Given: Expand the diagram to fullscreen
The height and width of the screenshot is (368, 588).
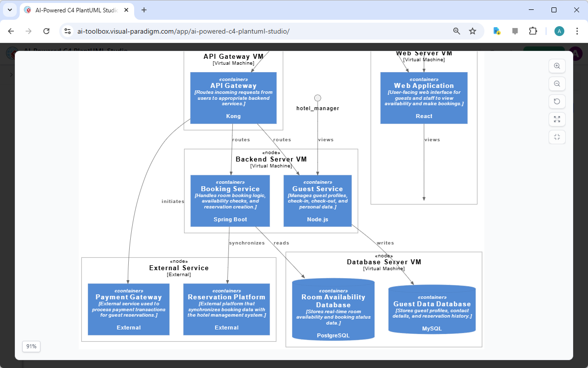Looking at the screenshot, I should pyautogui.click(x=557, y=119).
